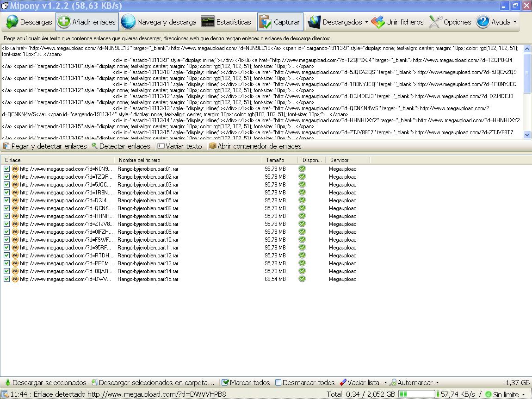532x399 pixels.
Task: Expand the Automarcar dropdown arrow
Action: pyautogui.click(x=437, y=383)
